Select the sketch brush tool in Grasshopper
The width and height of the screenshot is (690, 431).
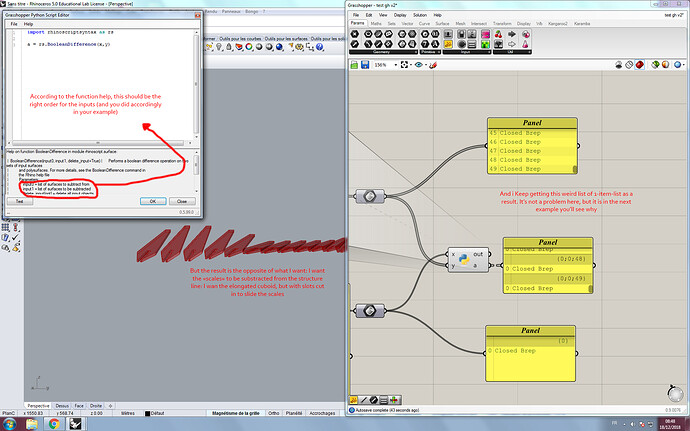pyautogui.click(x=433, y=65)
